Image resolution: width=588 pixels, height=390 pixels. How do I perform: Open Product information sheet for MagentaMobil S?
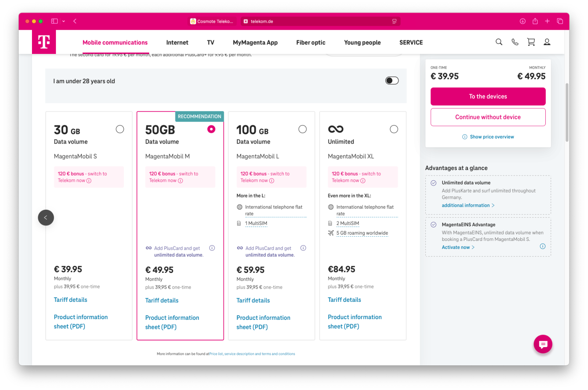click(81, 322)
